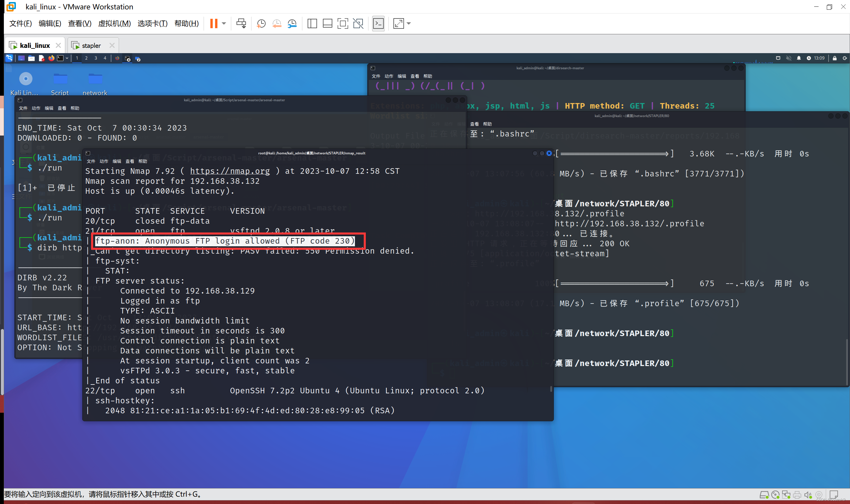Click the notification bell in the system tray
Viewport: 850px width, 504px height.
click(799, 58)
